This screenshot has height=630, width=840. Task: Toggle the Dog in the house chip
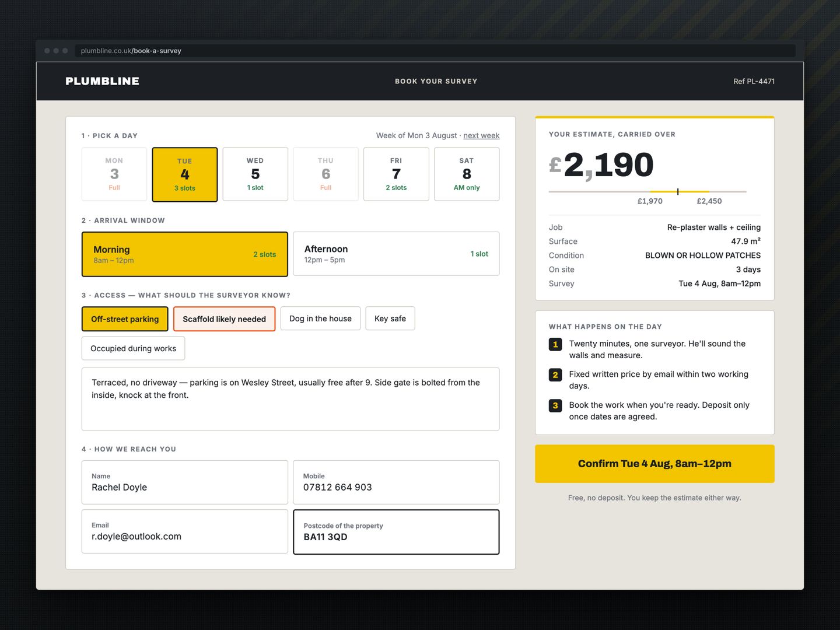(320, 318)
